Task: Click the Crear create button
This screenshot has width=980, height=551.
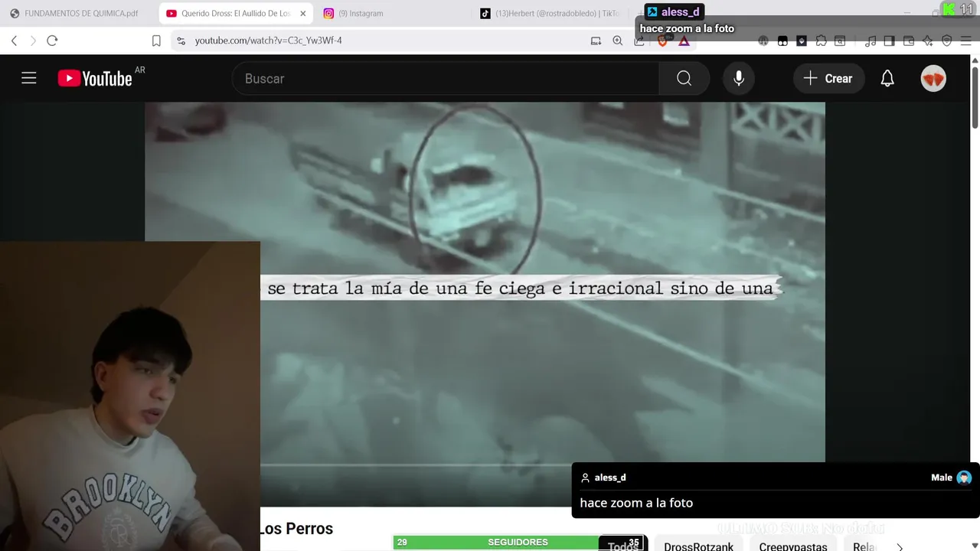Action: click(x=828, y=78)
